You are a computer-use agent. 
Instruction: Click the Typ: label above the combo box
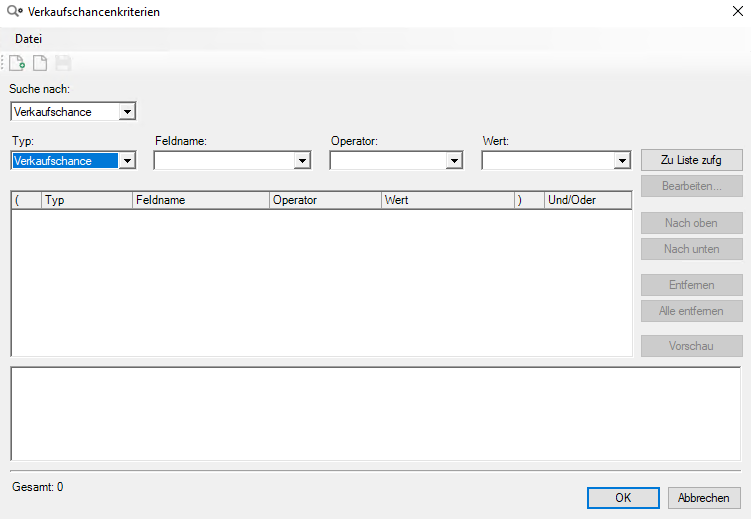[x=23, y=141]
